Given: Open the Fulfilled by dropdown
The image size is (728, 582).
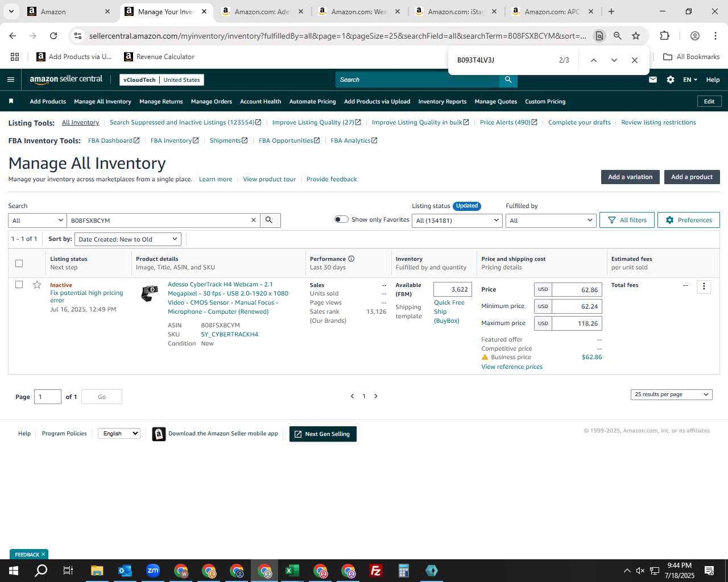Looking at the screenshot, I should click(551, 221).
